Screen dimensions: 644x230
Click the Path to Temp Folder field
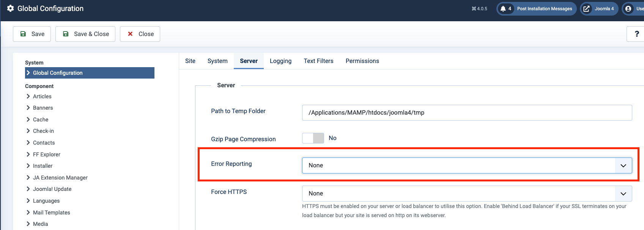click(x=467, y=113)
